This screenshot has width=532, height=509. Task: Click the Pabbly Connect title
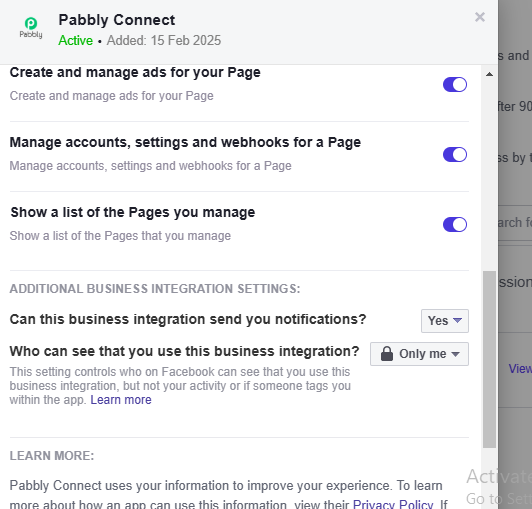[117, 20]
